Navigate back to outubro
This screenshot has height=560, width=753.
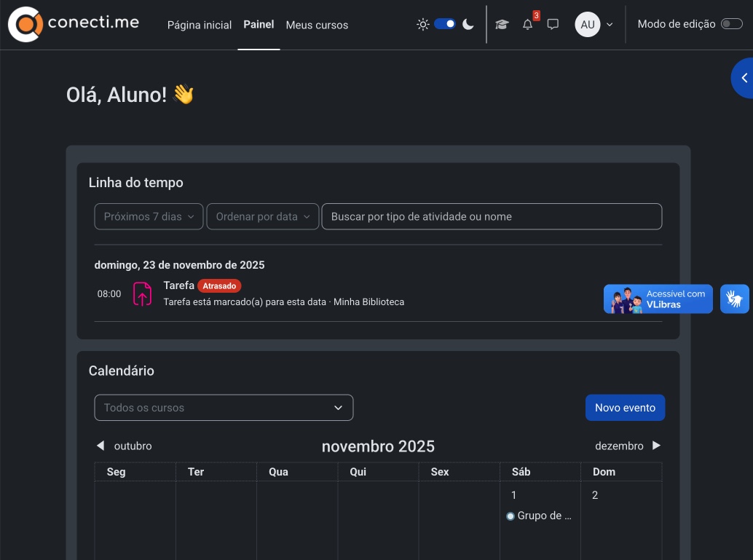click(x=127, y=446)
